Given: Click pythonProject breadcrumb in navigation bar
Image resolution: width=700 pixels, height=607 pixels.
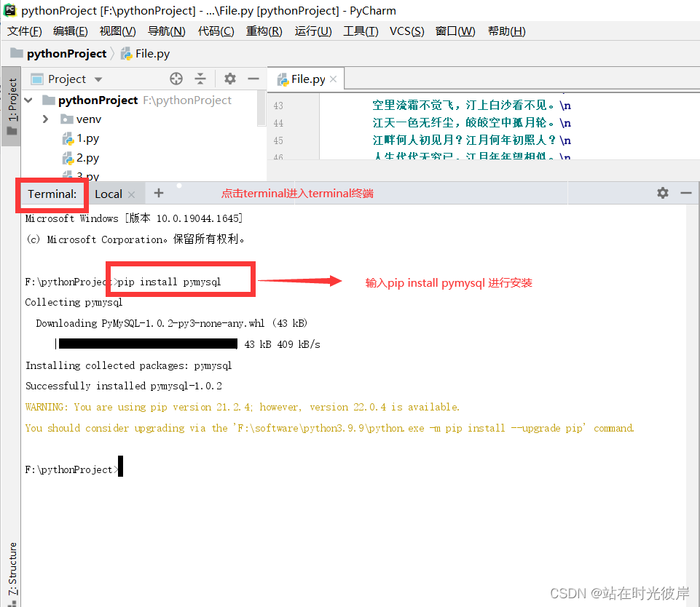Looking at the screenshot, I should click(66, 54).
